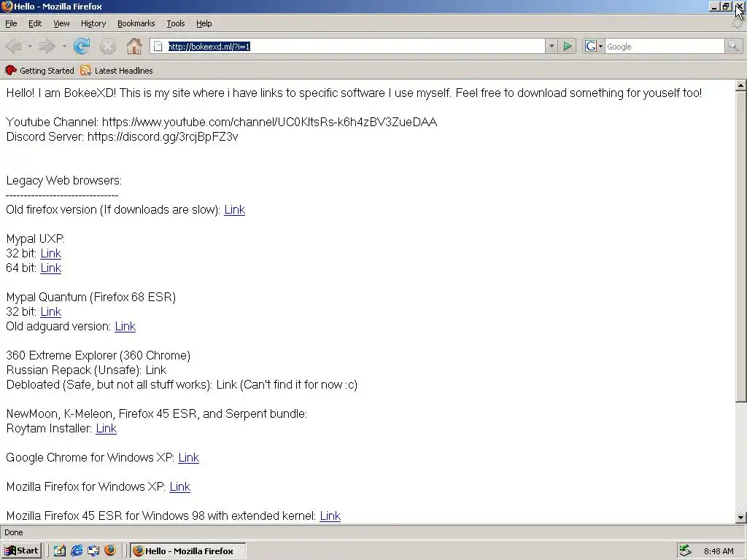Go to the Home page

click(x=134, y=46)
